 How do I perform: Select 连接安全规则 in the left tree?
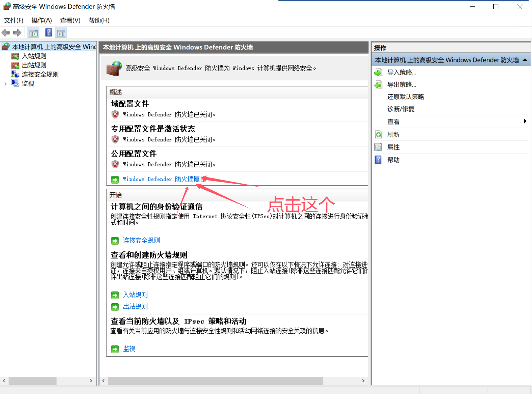click(40, 74)
